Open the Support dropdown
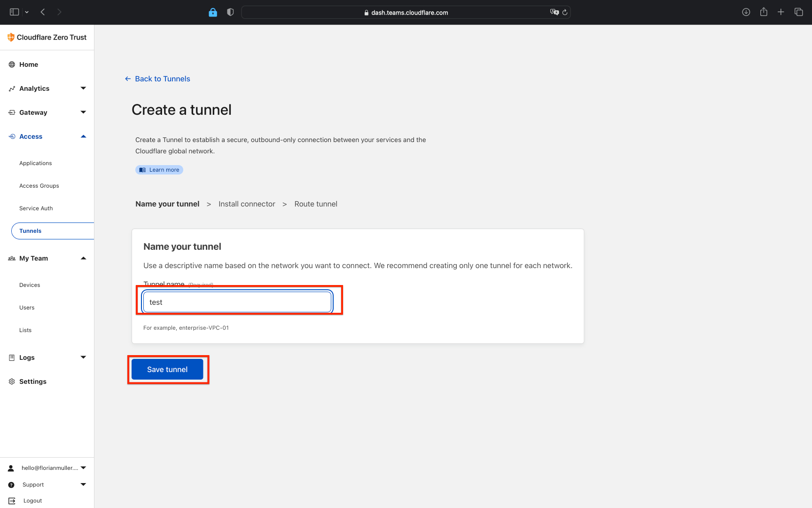Image resolution: width=812 pixels, height=508 pixels. click(83, 484)
